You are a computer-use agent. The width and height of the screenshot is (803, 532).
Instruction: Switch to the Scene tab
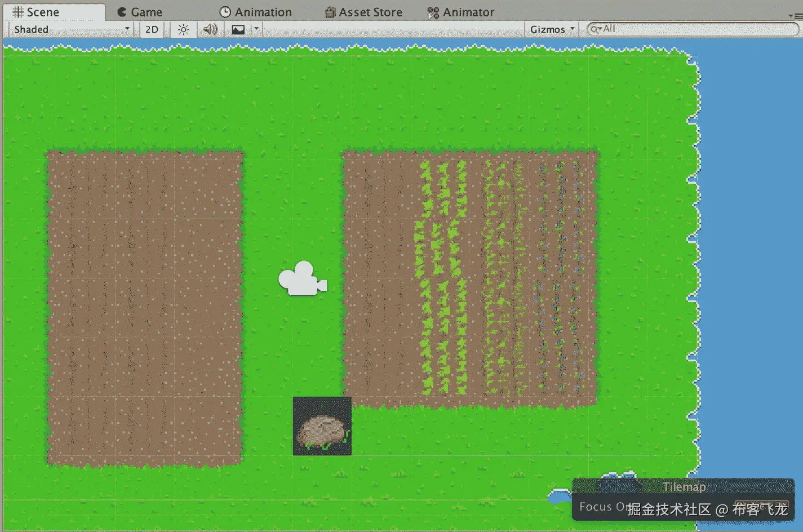[54, 12]
